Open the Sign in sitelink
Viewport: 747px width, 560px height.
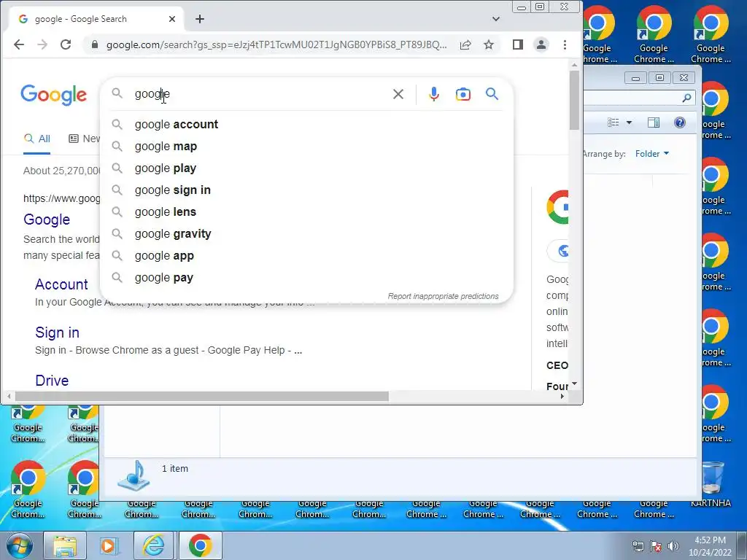(57, 332)
